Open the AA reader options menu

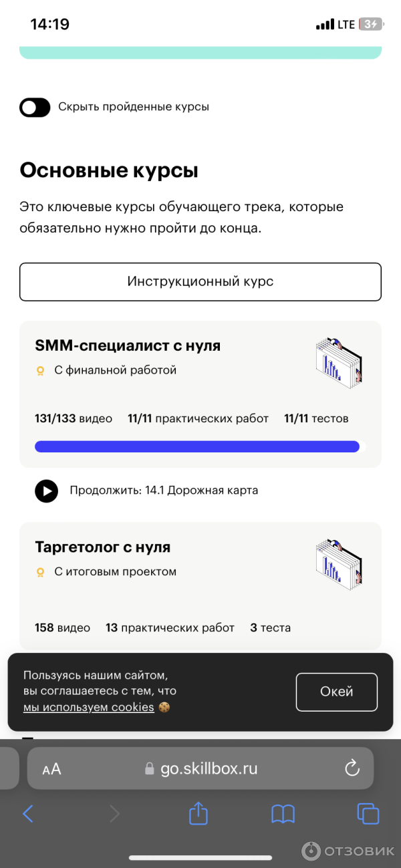click(51, 769)
